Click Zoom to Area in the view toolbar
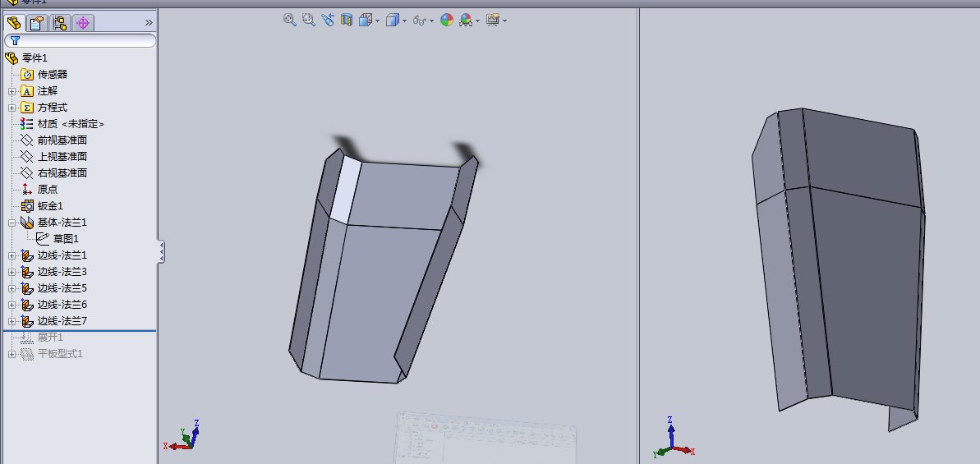Screen dimensions: 980x464 (x=308, y=20)
